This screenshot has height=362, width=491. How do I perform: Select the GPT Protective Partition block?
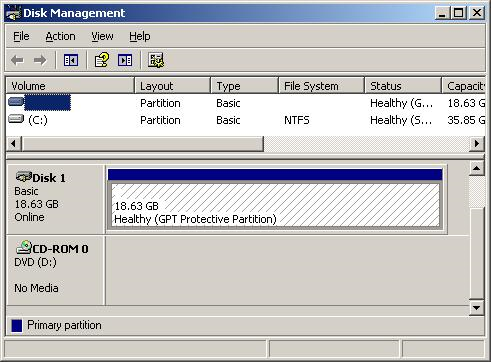pyautogui.click(x=275, y=205)
